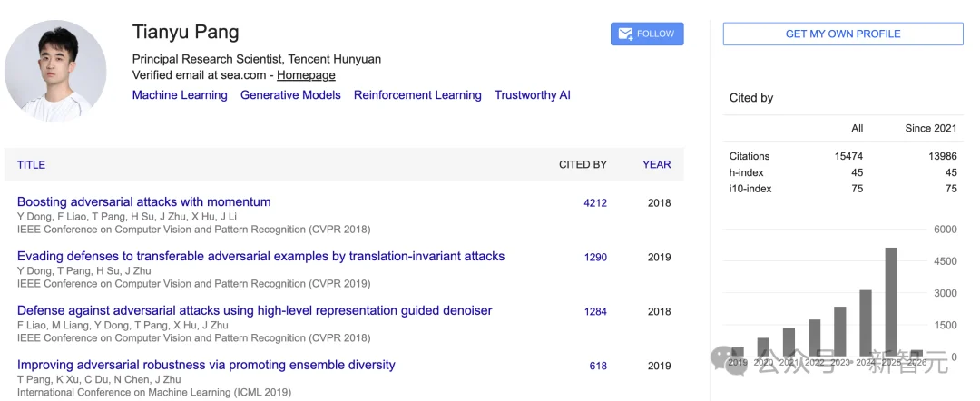The image size is (980, 401).
Task: Click the envelope icon on Follow button
Action: (625, 34)
